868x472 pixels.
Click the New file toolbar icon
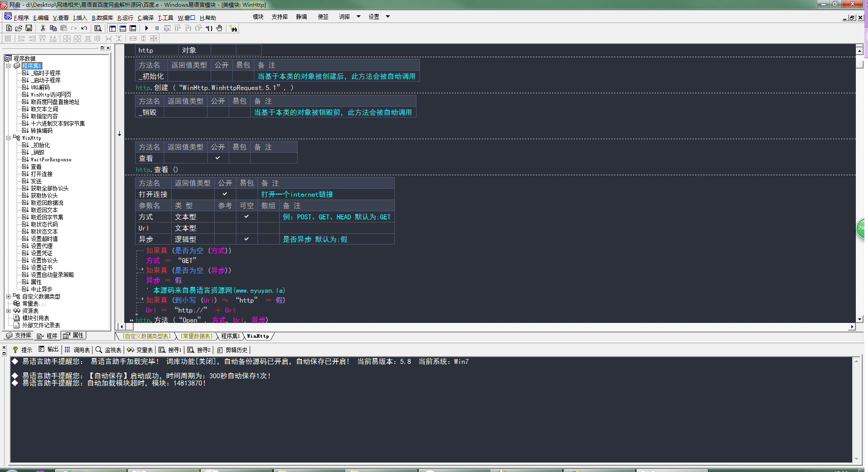9,28
